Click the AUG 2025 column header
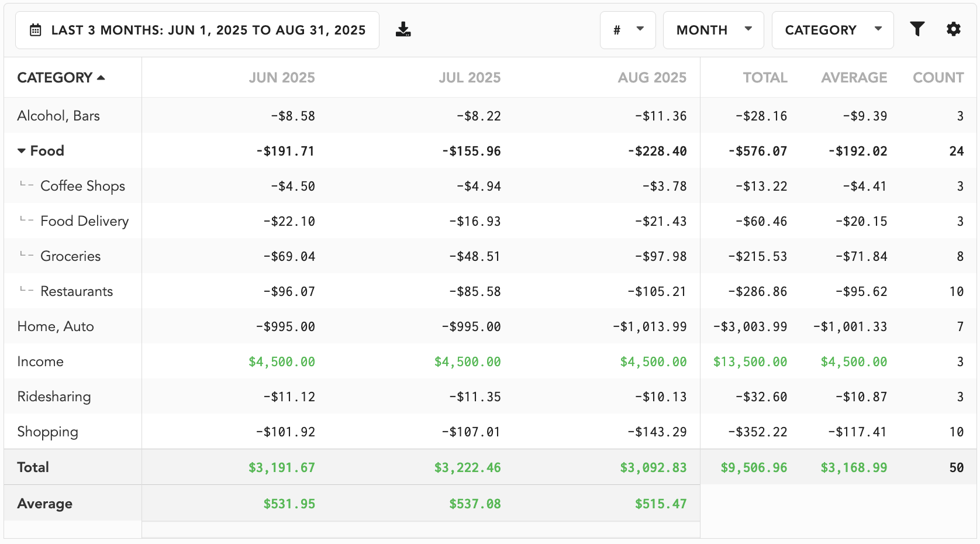The image size is (980, 544). point(652,77)
